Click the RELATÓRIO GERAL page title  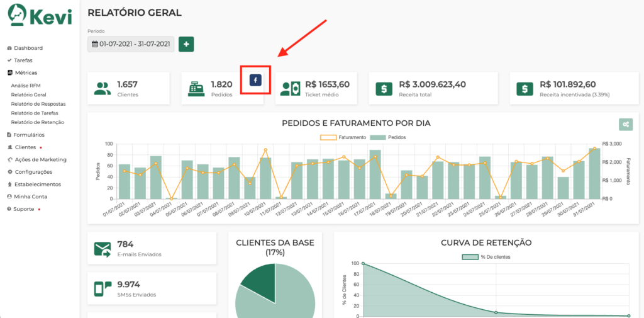(x=135, y=13)
